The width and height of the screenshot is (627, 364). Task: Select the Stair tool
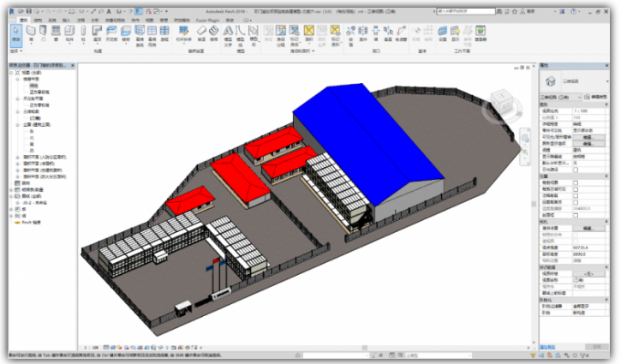click(x=214, y=33)
